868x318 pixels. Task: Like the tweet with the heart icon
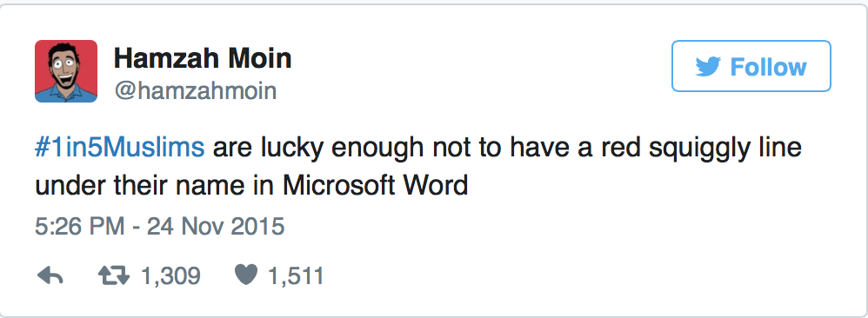(x=246, y=275)
